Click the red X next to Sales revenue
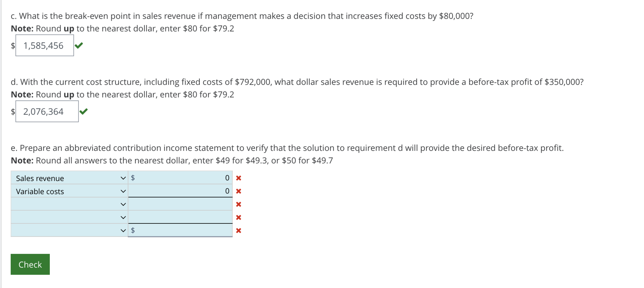644x288 pixels. pos(239,178)
